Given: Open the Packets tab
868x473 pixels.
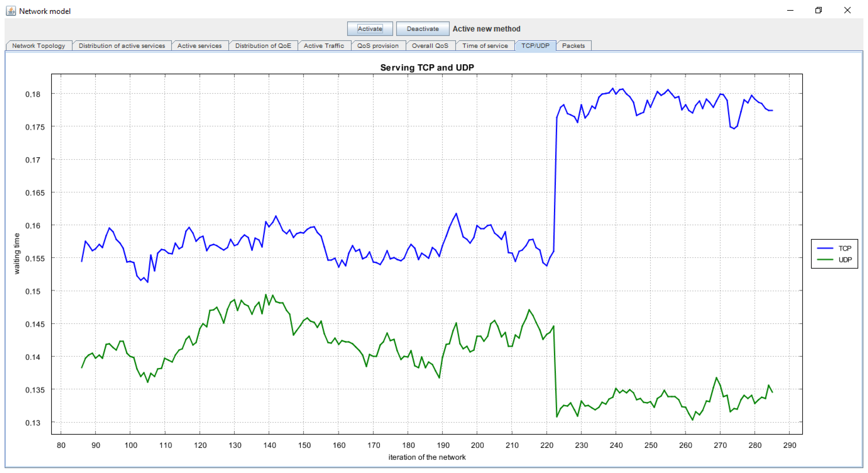Looking at the screenshot, I should [x=573, y=46].
